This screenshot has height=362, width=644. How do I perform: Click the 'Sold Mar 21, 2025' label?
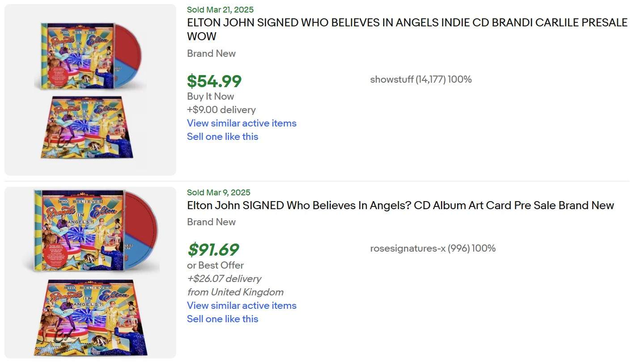coord(220,10)
